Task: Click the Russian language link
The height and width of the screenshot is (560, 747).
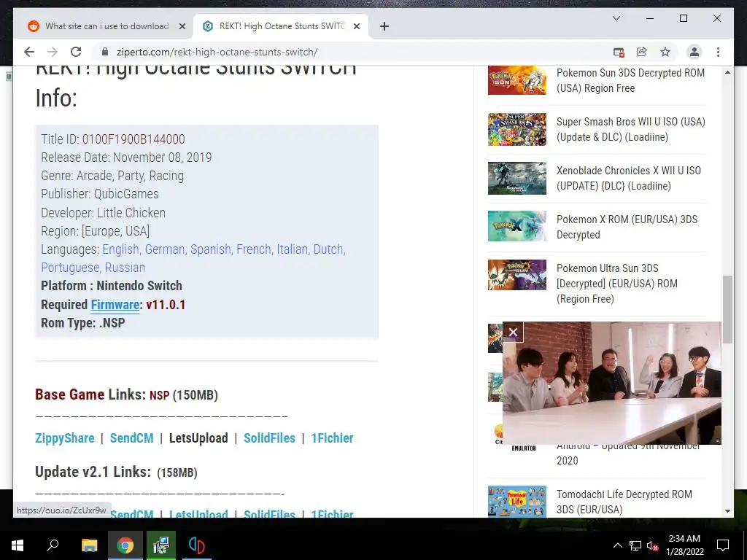Action: pos(125,268)
